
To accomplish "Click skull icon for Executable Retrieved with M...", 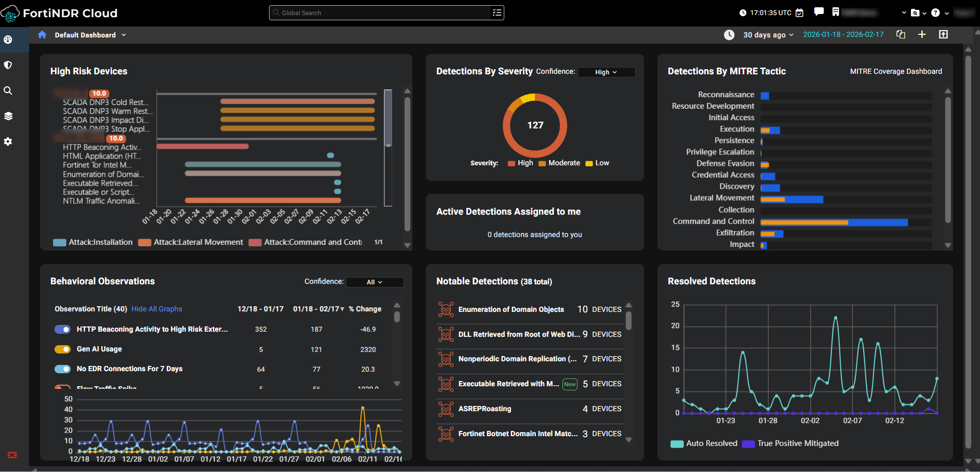I will 446,384.
